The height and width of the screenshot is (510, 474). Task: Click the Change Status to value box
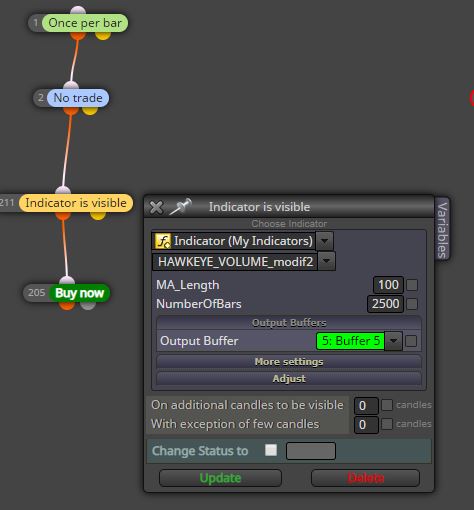click(x=311, y=451)
